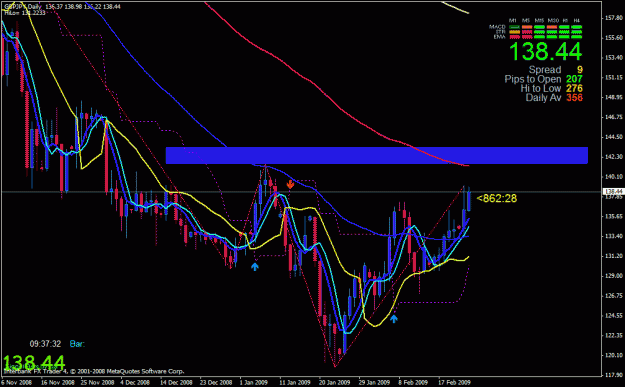This screenshot has height=387, width=625.
Task: Click the 09:37:32 clock label
Action: [x=45, y=344]
